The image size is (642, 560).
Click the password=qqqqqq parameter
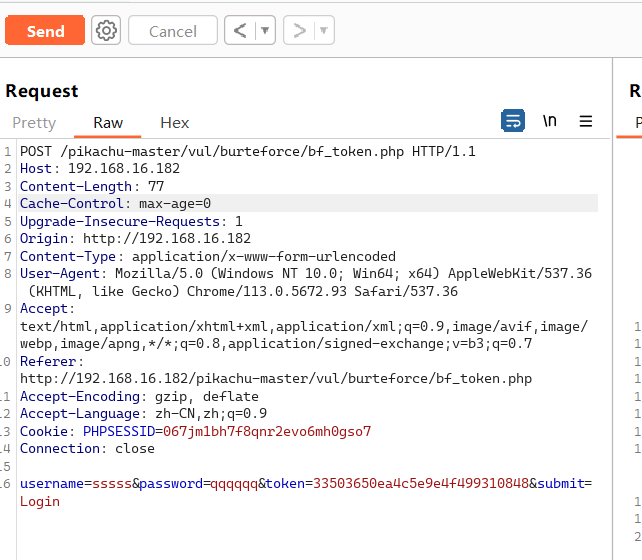199,484
